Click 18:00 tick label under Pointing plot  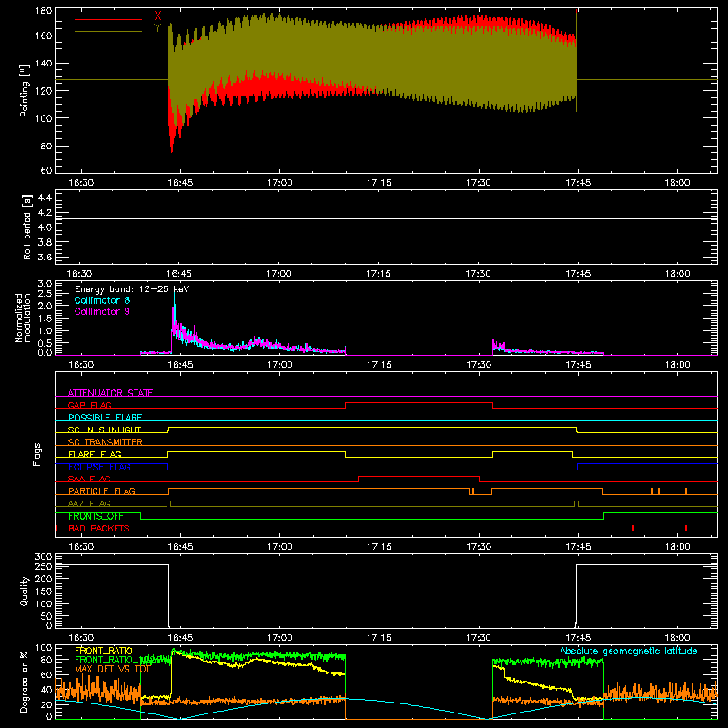(677, 183)
